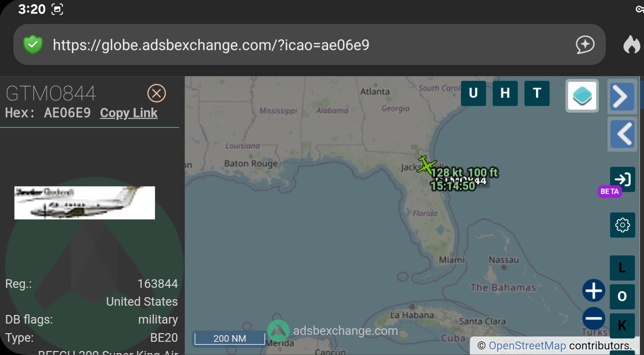The width and height of the screenshot is (644, 355).
Task: Open the map layers selector
Action: [x=582, y=96]
